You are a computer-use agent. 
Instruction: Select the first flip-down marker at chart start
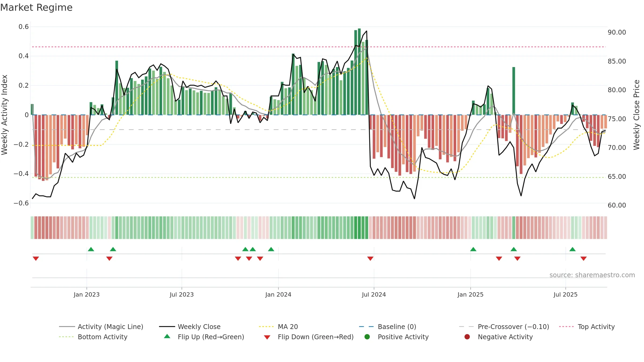36,258
